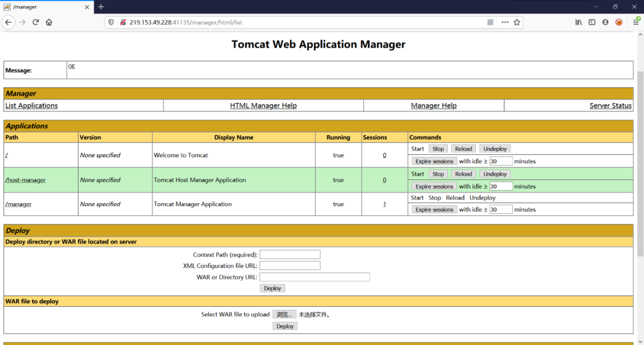
Task: Click 'Tomcat Manager Application' display name
Action: (x=193, y=204)
